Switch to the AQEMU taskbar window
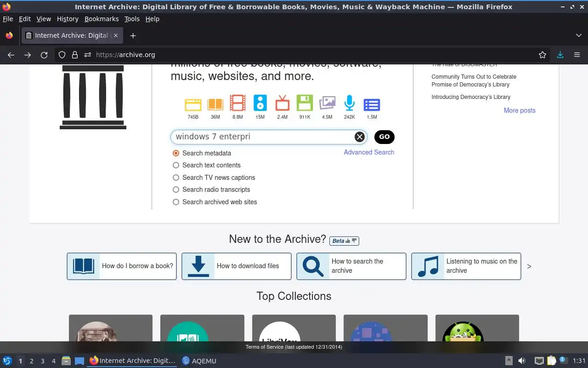588x368 pixels. pyautogui.click(x=199, y=361)
